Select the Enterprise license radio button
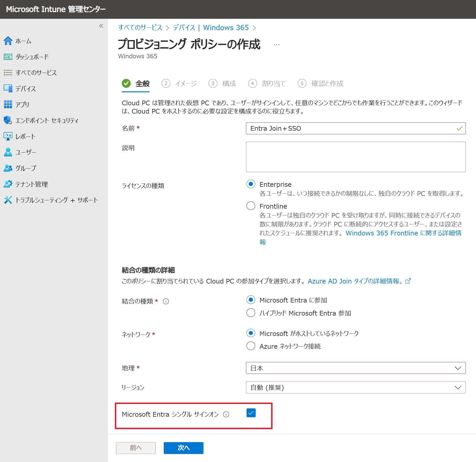Screen dimensions: 476x462 pyautogui.click(x=251, y=184)
